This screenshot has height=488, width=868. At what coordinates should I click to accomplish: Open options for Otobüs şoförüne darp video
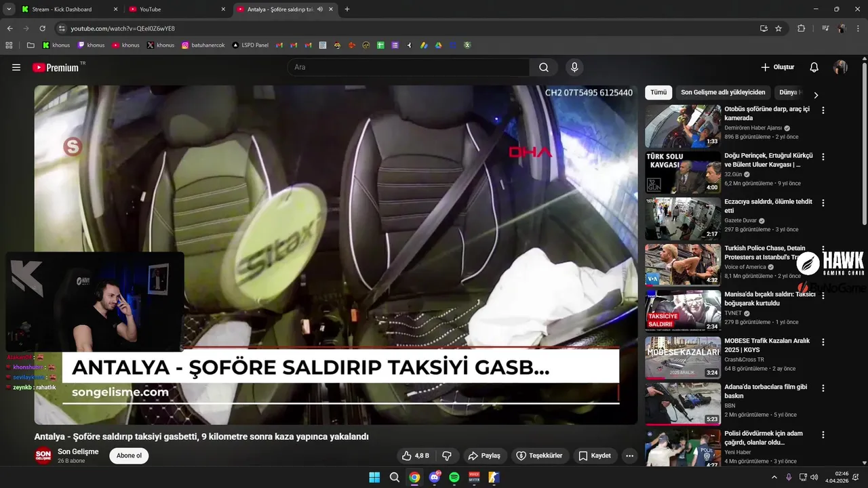[x=823, y=110]
